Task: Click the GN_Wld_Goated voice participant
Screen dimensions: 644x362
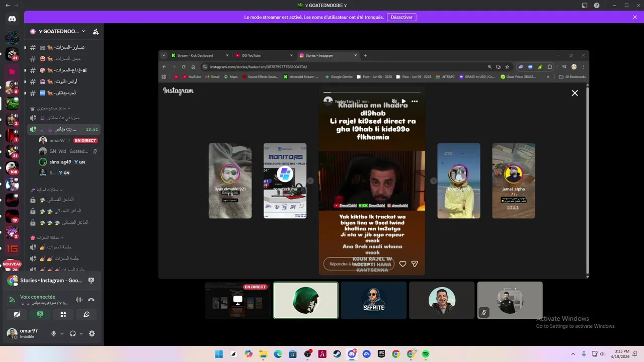Action: [68, 151]
